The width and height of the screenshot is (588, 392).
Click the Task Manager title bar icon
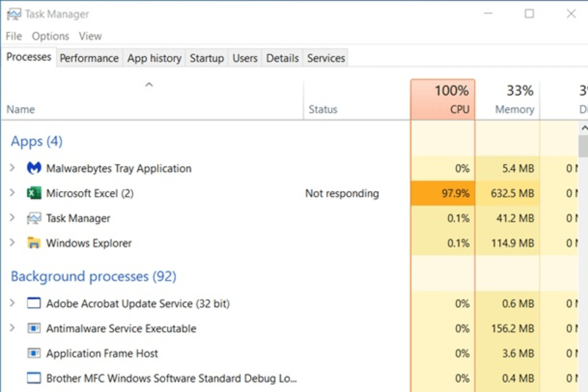click(x=14, y=14)
